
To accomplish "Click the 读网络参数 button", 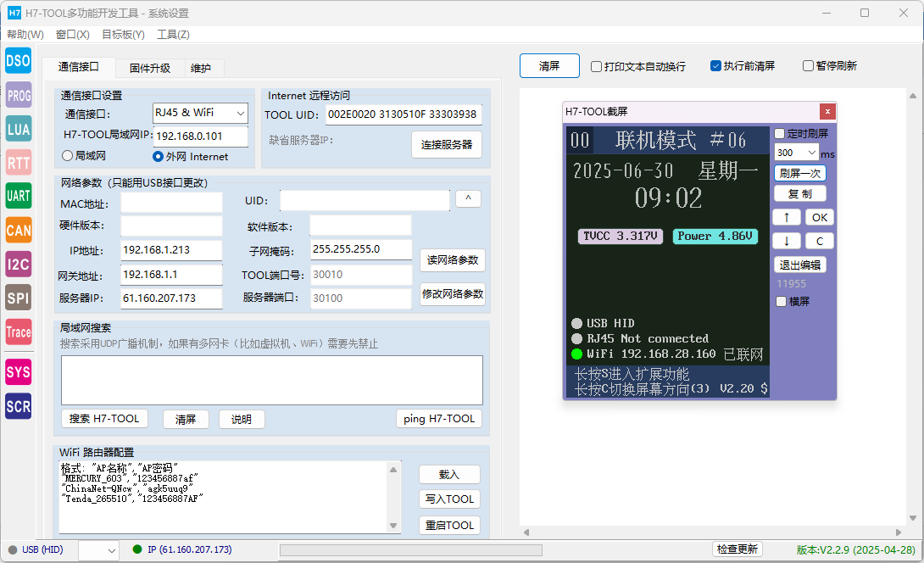I will tap(453, 260).
